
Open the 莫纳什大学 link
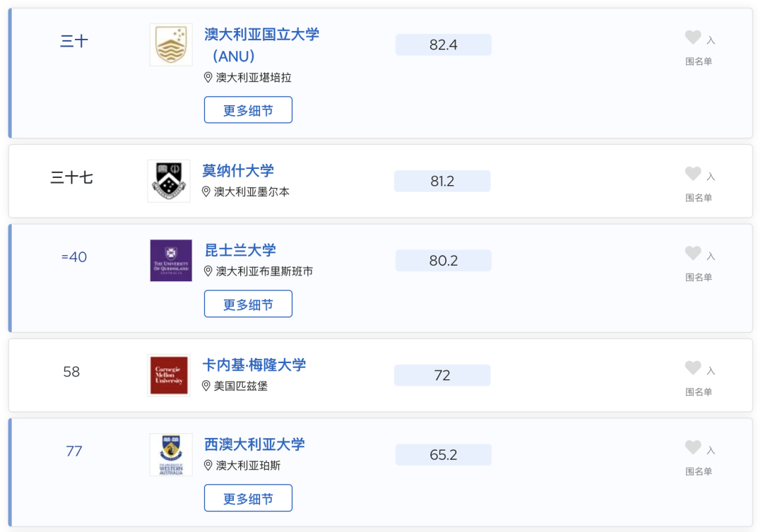(x=238, y=171)
